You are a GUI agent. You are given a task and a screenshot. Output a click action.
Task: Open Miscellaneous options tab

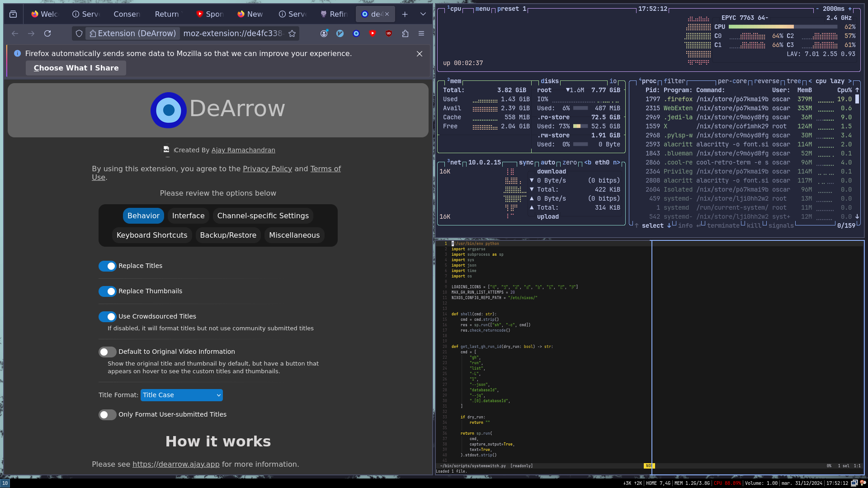[294, 235]
